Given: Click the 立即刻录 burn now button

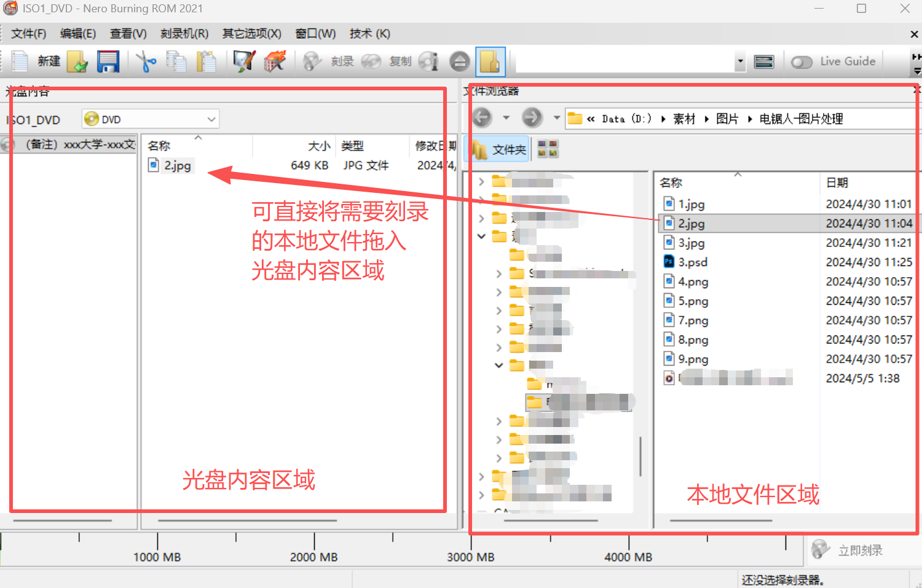Looking at the screenshot, I should click(848, 550).
